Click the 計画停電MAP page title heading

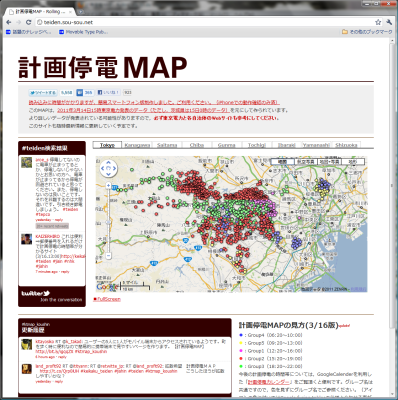coord(102,67)
